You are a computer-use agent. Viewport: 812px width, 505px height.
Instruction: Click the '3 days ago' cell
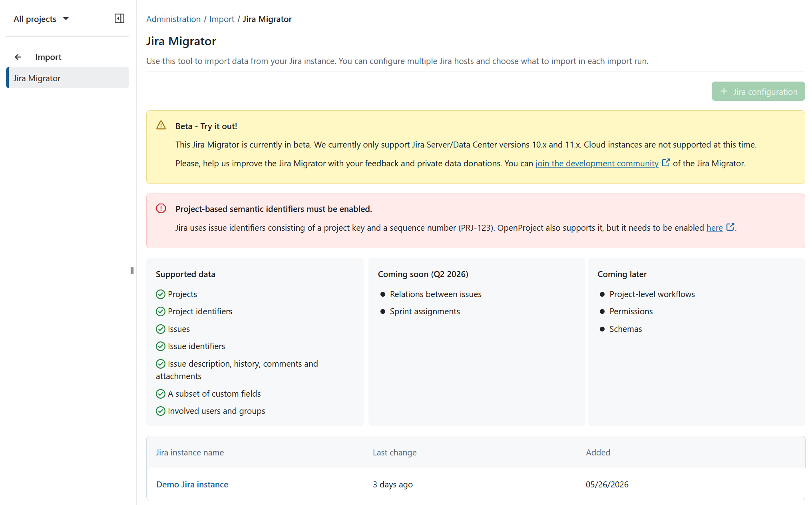coord(393,484)
